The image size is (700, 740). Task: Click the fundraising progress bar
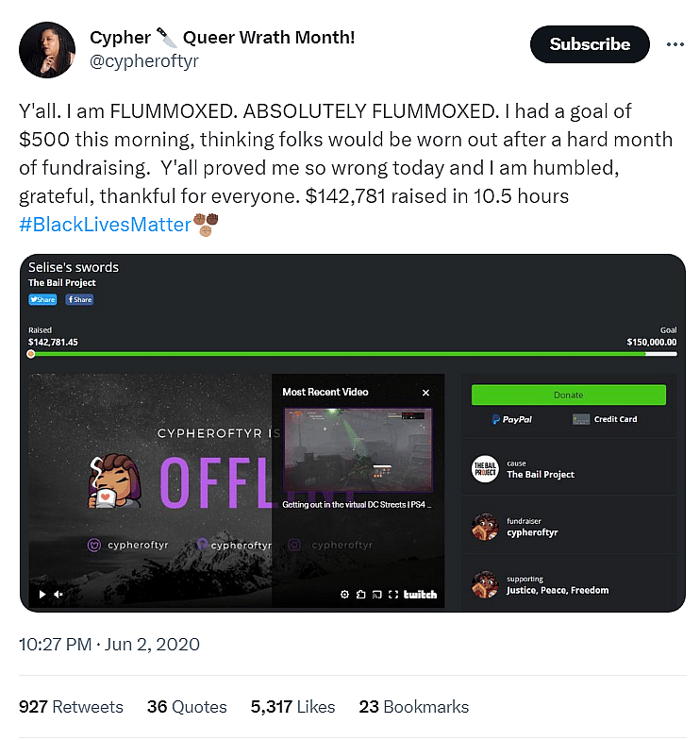coord(354,354)
